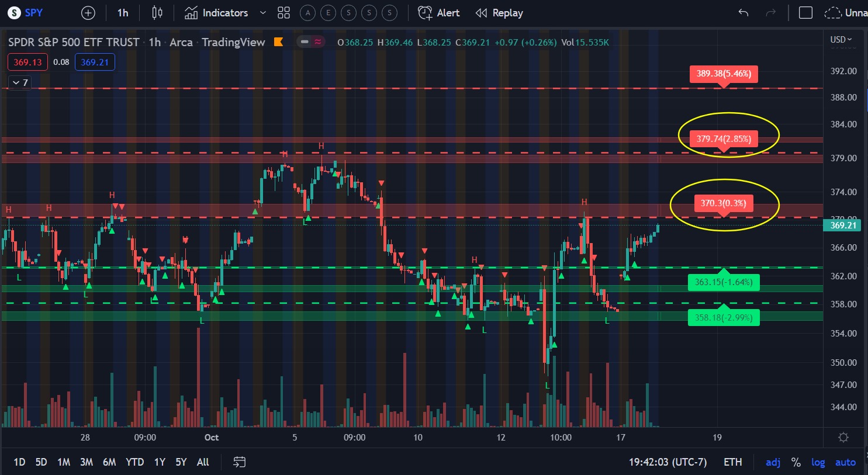Select the 1M date range

64,462
